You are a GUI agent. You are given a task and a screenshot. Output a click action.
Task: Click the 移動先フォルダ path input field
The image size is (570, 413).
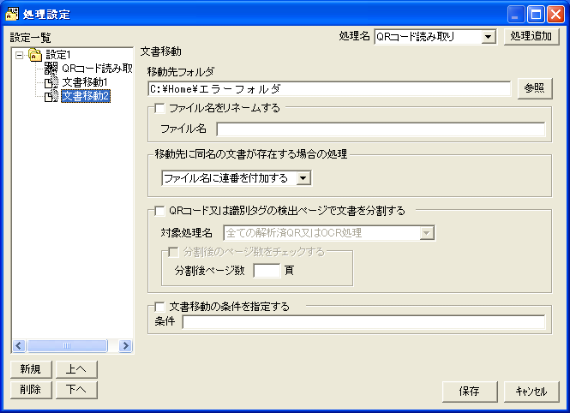(x=329, y=89)
